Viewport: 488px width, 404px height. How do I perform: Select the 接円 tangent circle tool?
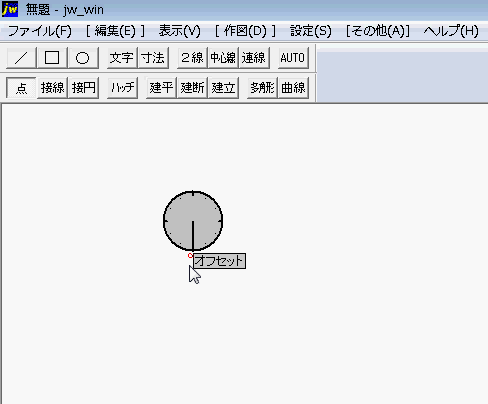pyautogui.click(x=83, y=88)
